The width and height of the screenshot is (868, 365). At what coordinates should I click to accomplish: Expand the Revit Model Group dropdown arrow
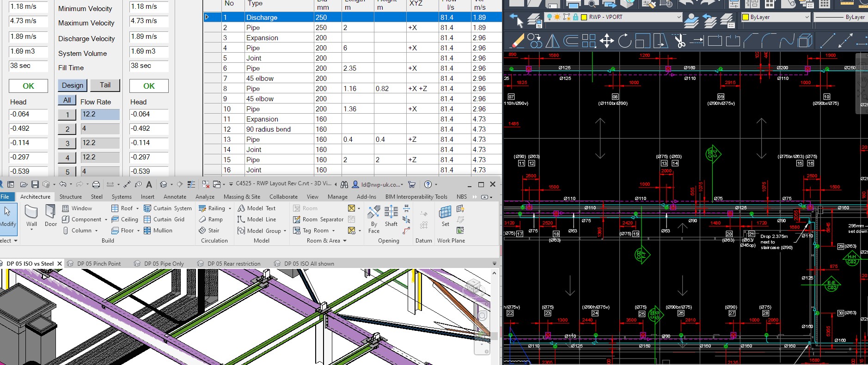pyautogui.click(x=285, y=231)
